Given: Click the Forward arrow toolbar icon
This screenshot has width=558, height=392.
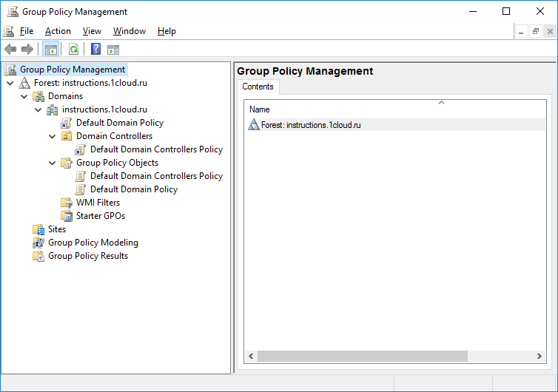Looking at the screenshot, I should click(x=27, y=50).
